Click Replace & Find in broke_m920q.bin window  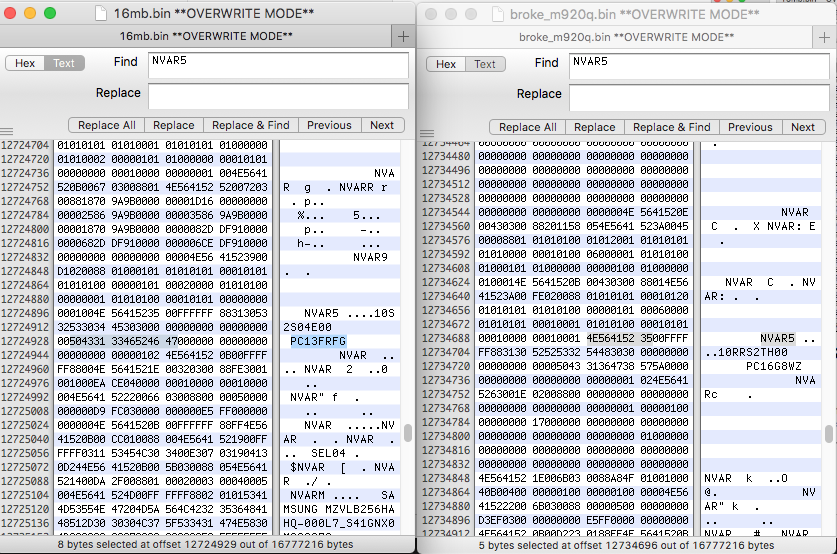(674, 127)
